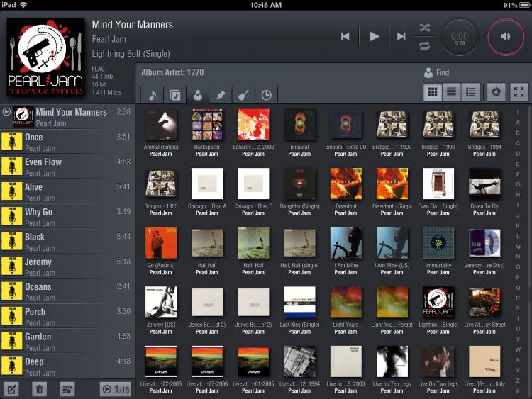Screen dimensions: 532x399
Task: Select the track Alive
Action: [x=67, y=192]
